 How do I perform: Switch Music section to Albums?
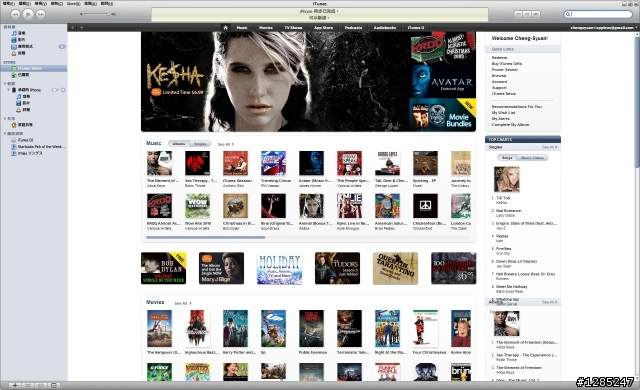[x=179, y=144]
